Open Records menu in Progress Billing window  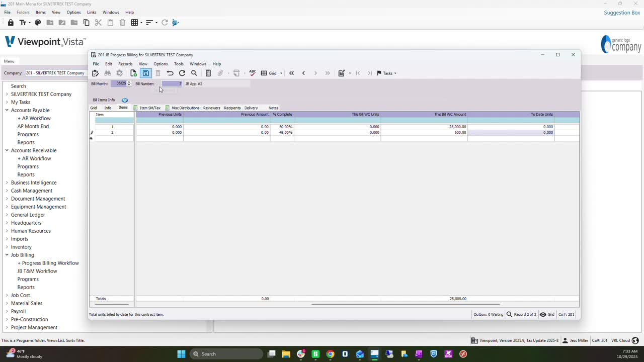click(x=125, y=64)
